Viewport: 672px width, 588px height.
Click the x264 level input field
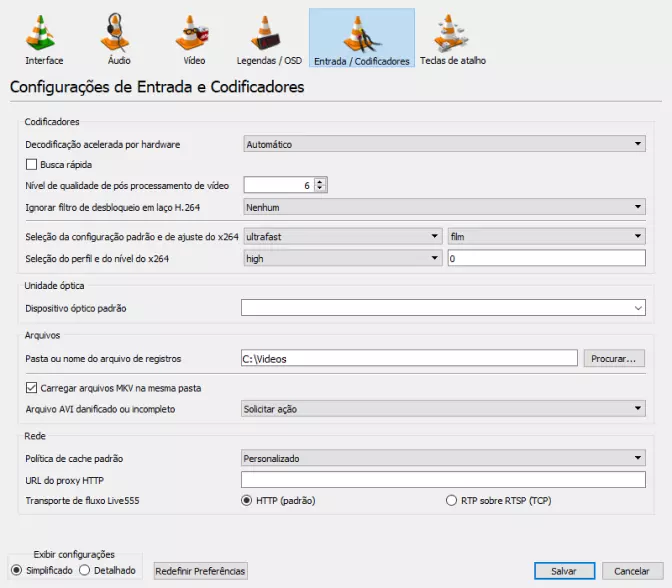pos(546,258)
